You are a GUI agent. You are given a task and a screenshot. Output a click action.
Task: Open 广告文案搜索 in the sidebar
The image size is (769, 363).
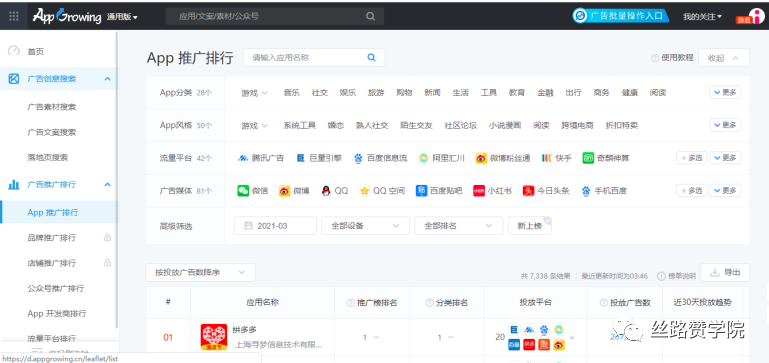pos(51,132)
